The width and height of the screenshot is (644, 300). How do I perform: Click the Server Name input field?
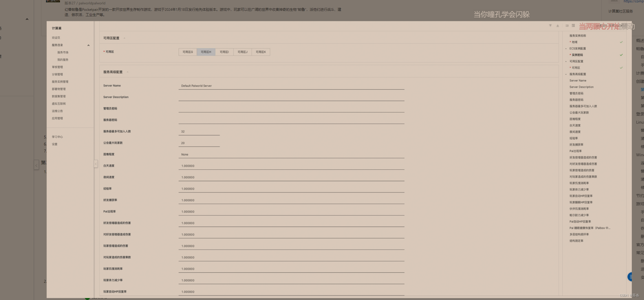coord(291,86)
